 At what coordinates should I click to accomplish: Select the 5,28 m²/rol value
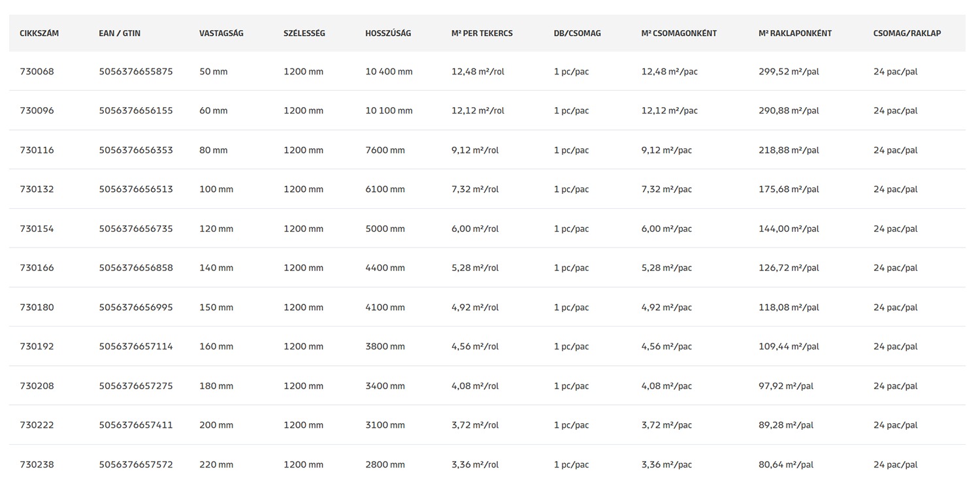coord(475,268)
